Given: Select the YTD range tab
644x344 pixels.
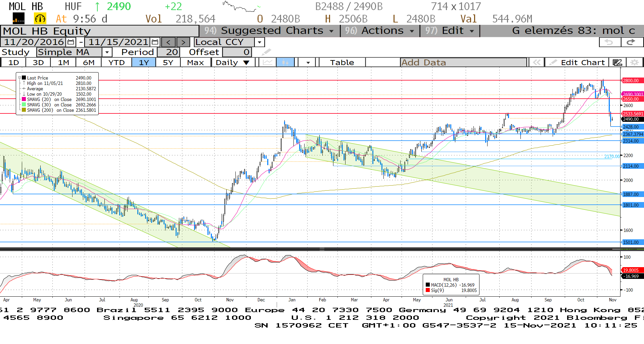Looking at the screenshot, I should [117, 62].
